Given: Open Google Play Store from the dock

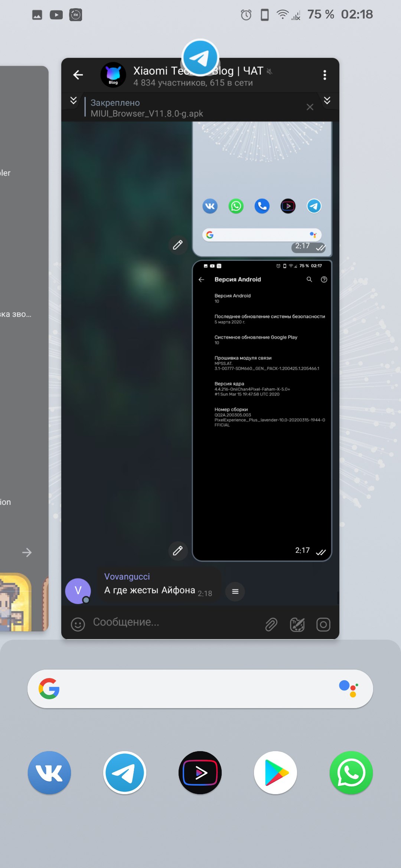Looking at the screenshot, I should tap(276, 773).
